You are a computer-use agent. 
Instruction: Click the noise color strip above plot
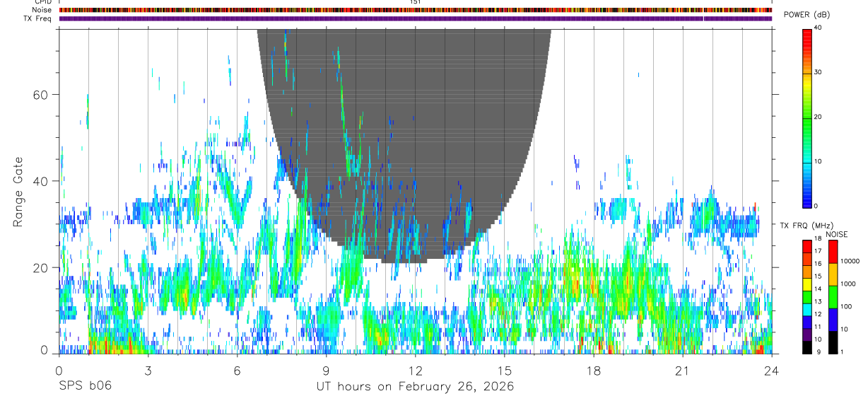click(416, 10)
